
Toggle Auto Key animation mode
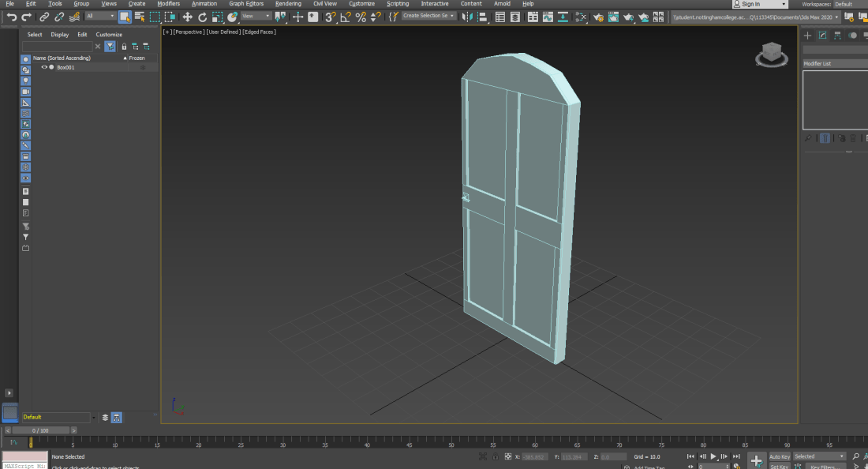click(779, 456)
